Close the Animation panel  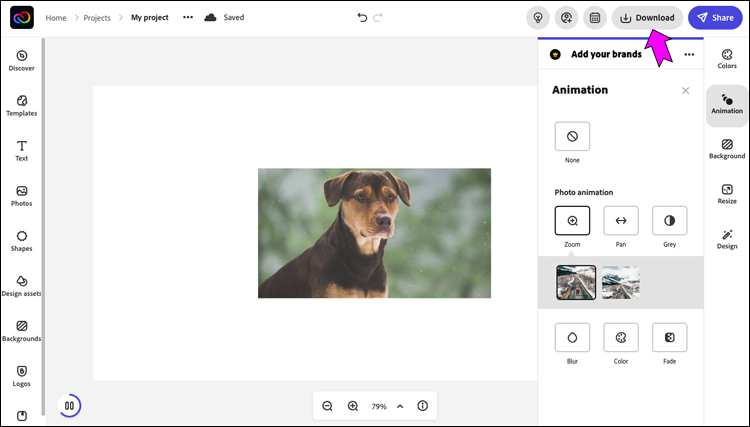[685, 90]
